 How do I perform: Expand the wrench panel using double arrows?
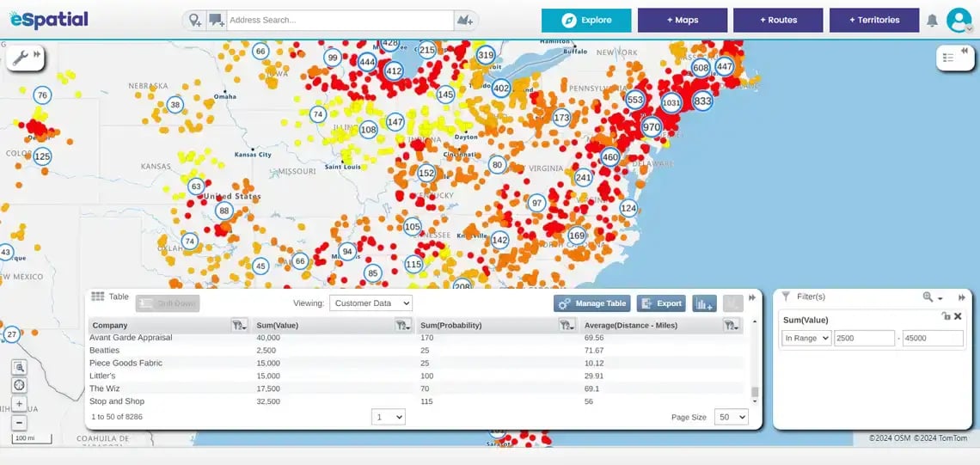(x=37, y=54)
